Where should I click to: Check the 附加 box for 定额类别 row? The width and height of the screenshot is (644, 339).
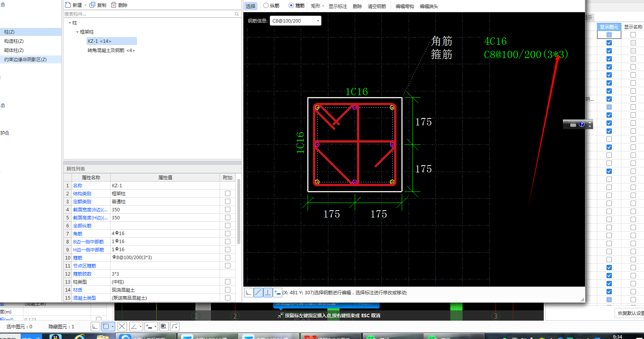tap(228, 201)
